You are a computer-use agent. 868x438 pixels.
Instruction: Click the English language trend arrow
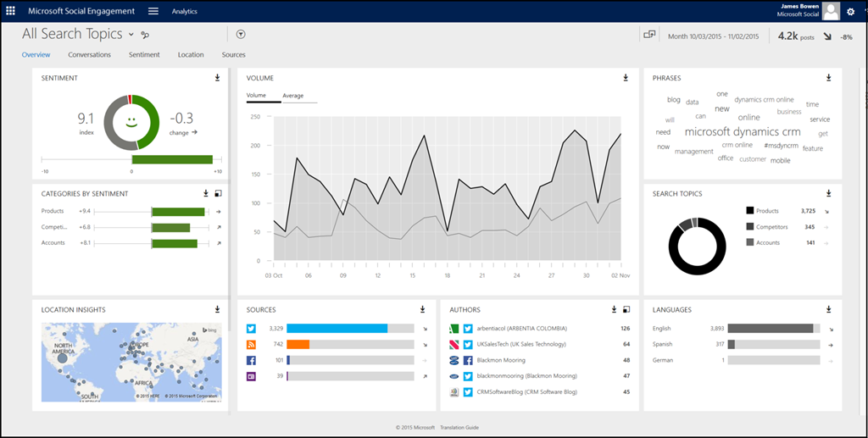coord(832,329)
